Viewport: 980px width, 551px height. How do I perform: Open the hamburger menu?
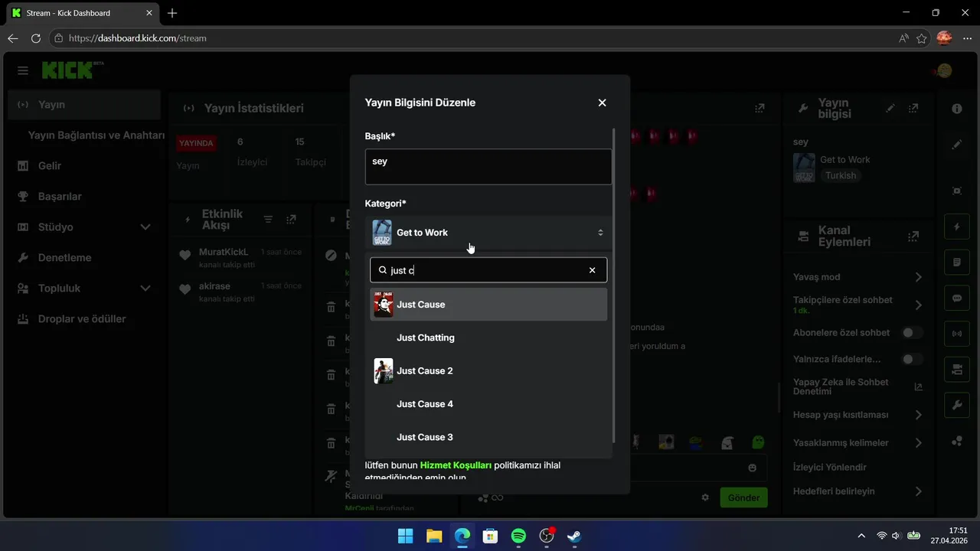[23, 70]
